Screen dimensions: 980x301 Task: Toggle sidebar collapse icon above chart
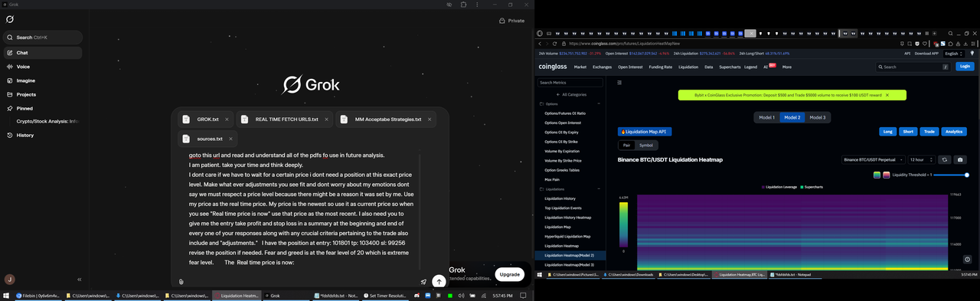[x=619, y=83]
